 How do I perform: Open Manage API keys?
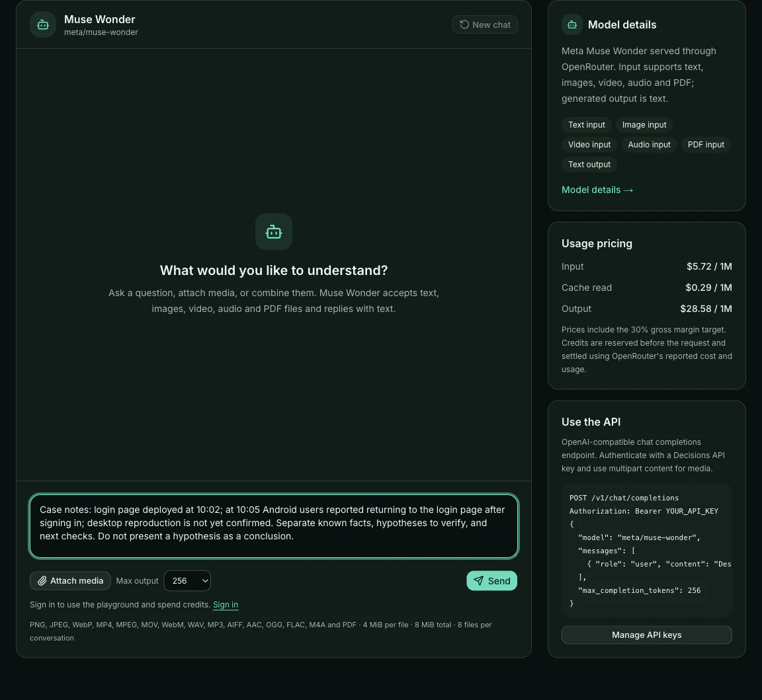[x=646, y=635]
